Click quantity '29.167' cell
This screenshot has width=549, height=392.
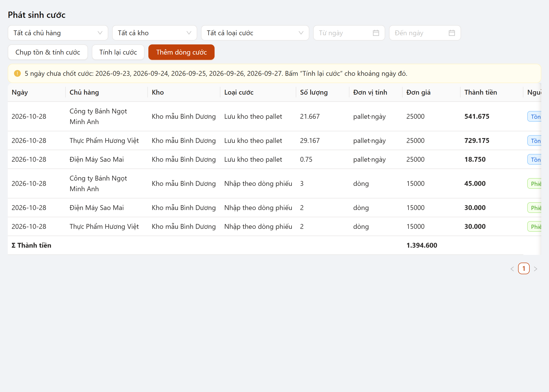[x=323, y=141]
